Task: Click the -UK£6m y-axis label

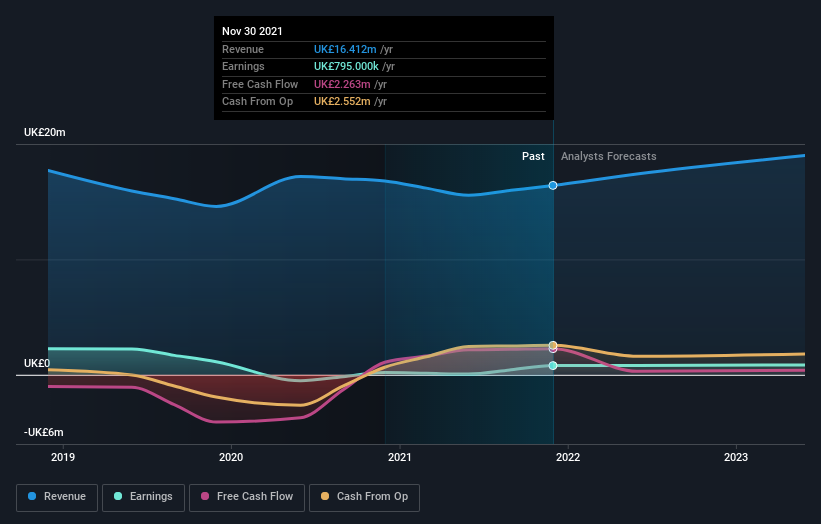Action: click(43, 432)
